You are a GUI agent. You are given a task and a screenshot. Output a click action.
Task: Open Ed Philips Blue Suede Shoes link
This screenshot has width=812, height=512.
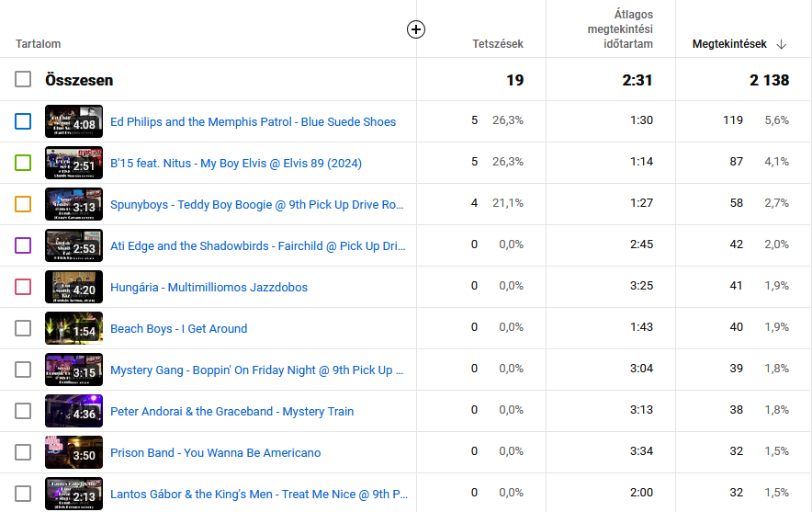pyautogui.click(x=253, y=121)
